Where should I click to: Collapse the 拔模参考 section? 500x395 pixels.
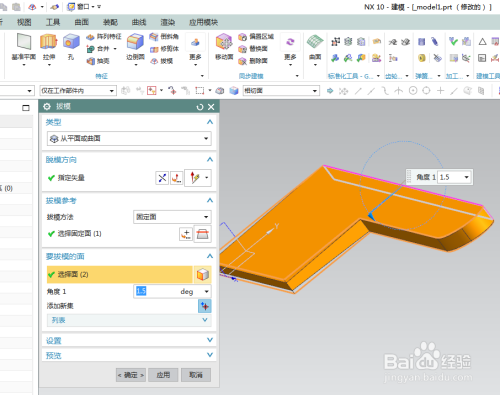point(210,200)
